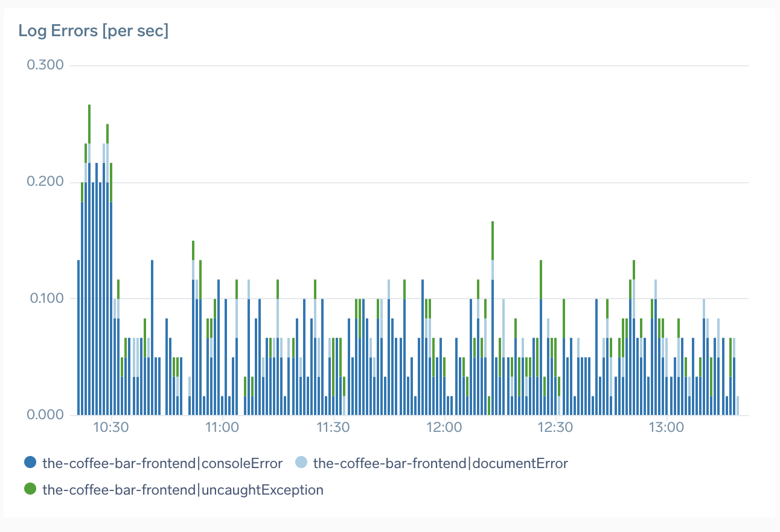The width and height of the screenshot is (780, 532).
Task: Click the 0.300 y-axis label
Action: (46, 65)
